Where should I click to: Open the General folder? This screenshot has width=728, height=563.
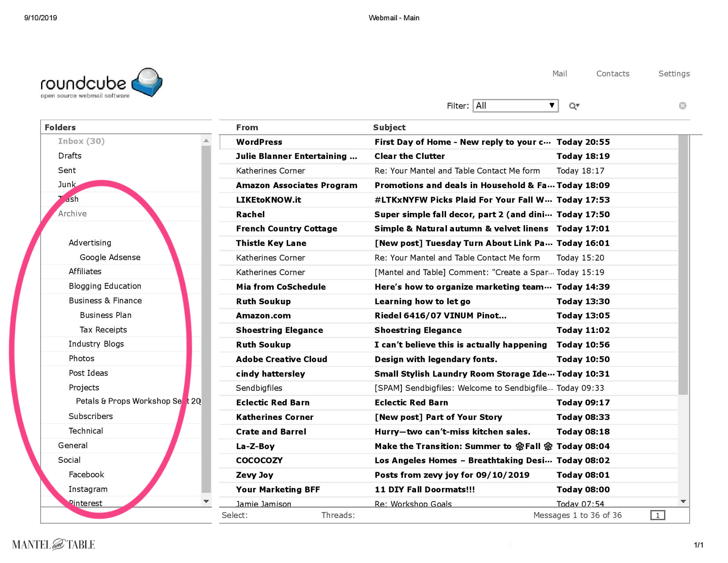(x=121, y=446)
